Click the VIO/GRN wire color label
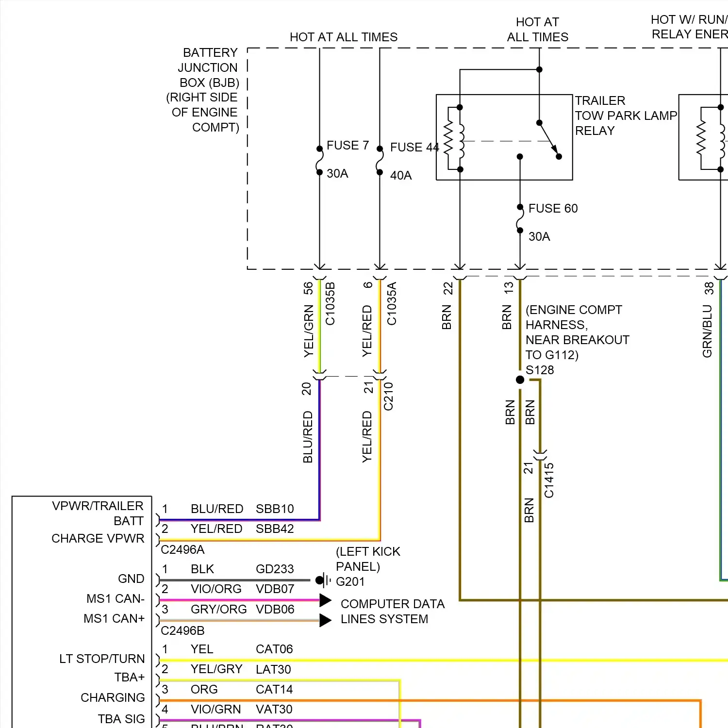Viewport: 728px width, 728px height. pyautogui.click(x=215, y=709)
